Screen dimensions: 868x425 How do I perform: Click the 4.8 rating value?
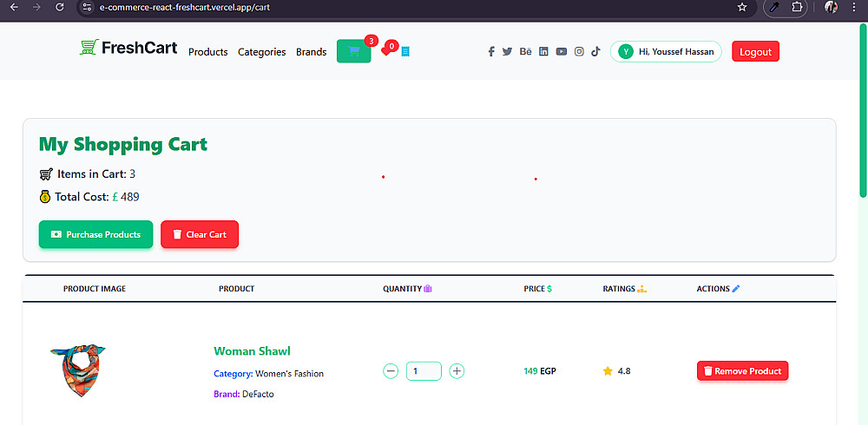pos(624,370)
